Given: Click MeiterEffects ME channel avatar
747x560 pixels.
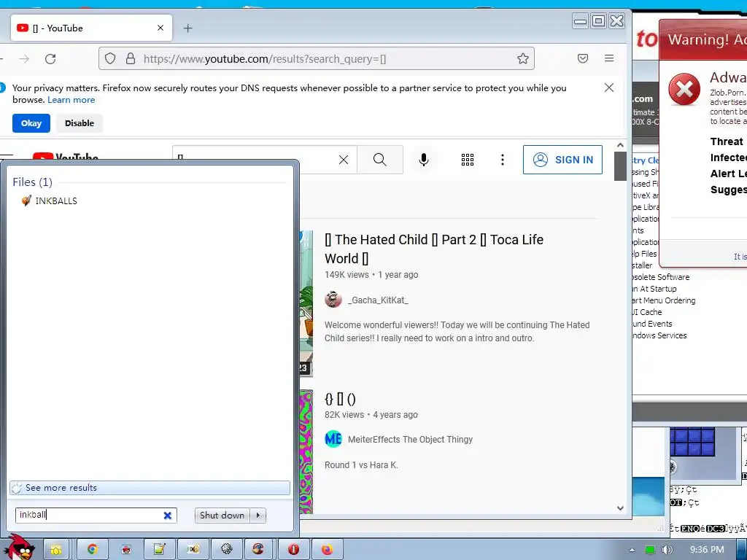Looking at the screenshot, I should [x=333, y=438].
